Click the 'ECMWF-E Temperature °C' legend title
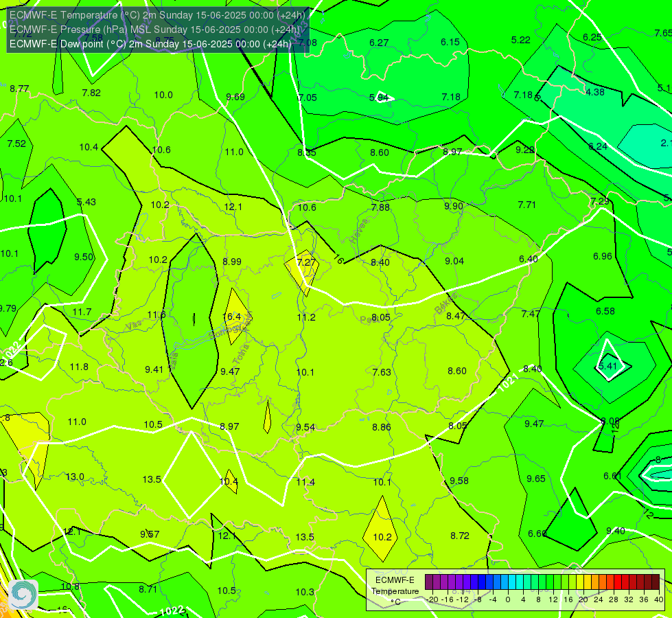672x618 pixels. coord(395,591)
